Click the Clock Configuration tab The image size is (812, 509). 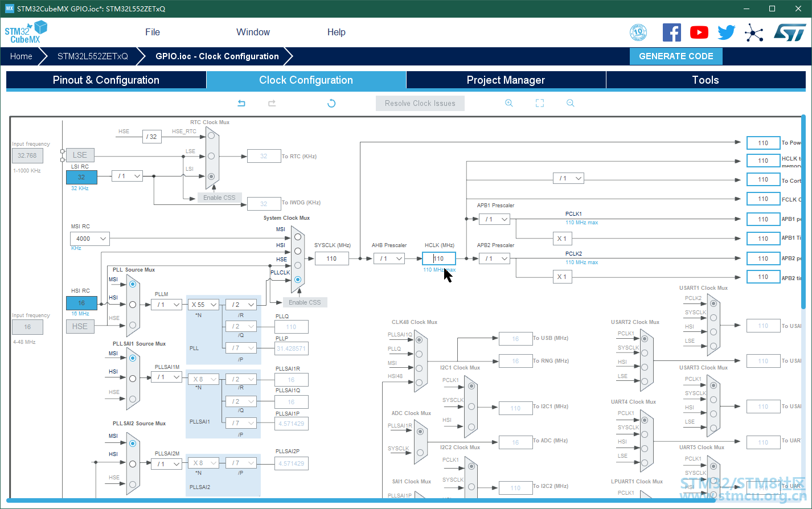coord(306,80)
